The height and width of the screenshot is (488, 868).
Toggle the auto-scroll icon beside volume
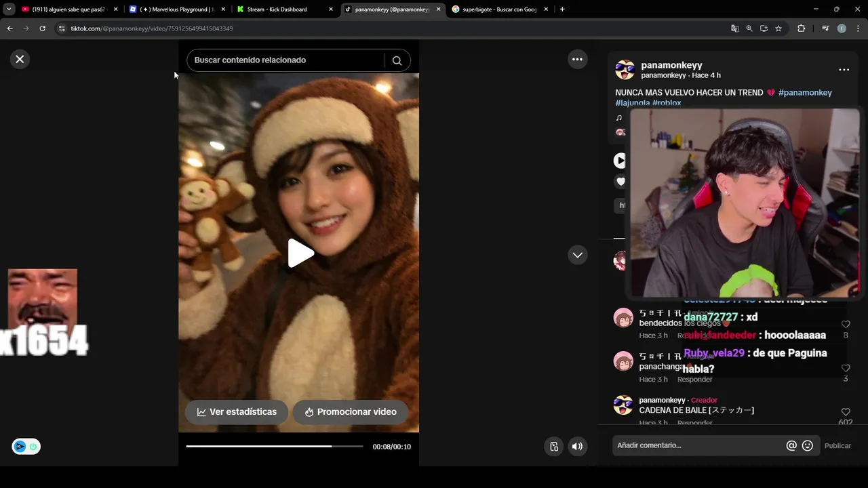tap(554, 446)
